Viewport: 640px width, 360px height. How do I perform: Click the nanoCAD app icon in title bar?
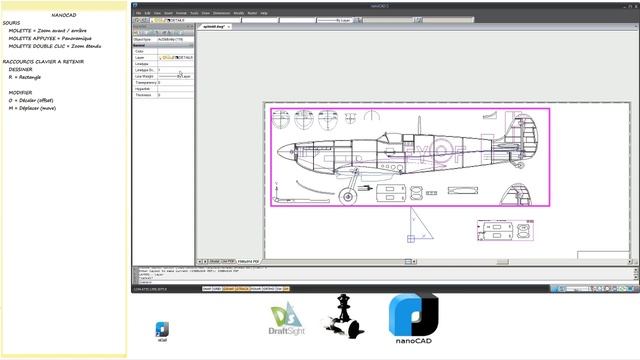(x=135, y=5)
